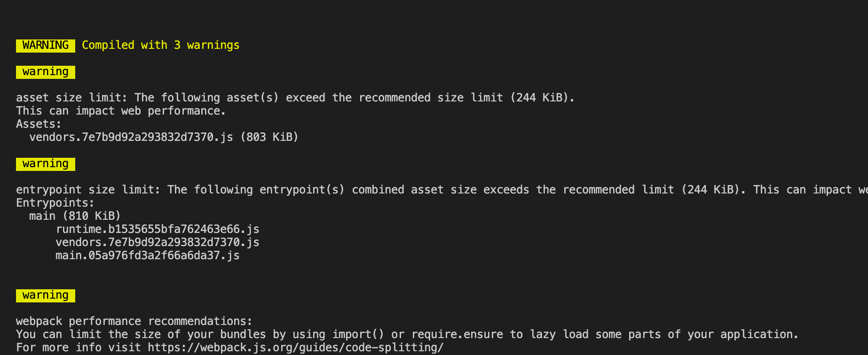The height and width of the screenshot is (355, 868).
Task: Open the webpack.js.org code-splitting guide link
Action: pyautogui.click(x=295, y=347)
